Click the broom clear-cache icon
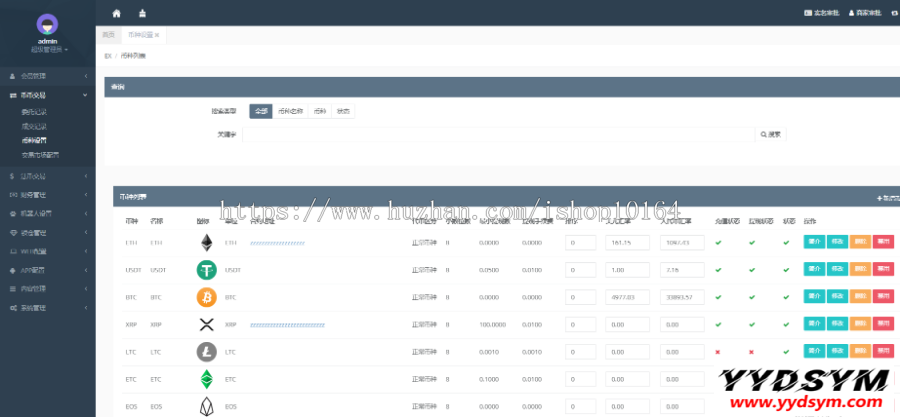Viewport: 900px width, 417px height. click(x=142, y=13)
